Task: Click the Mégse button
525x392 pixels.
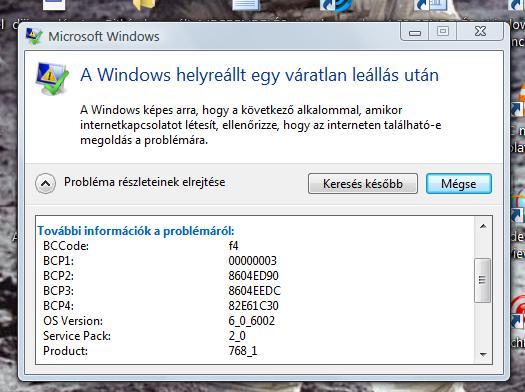Action: (x=459, y=183)
